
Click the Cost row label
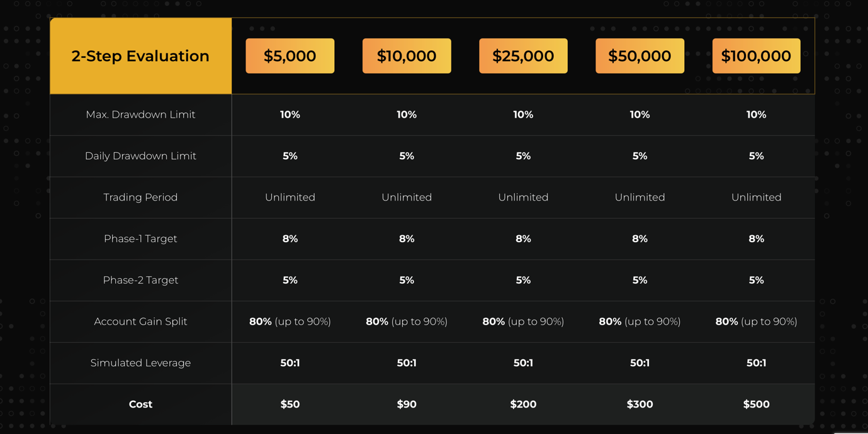[x=140, y=404]
